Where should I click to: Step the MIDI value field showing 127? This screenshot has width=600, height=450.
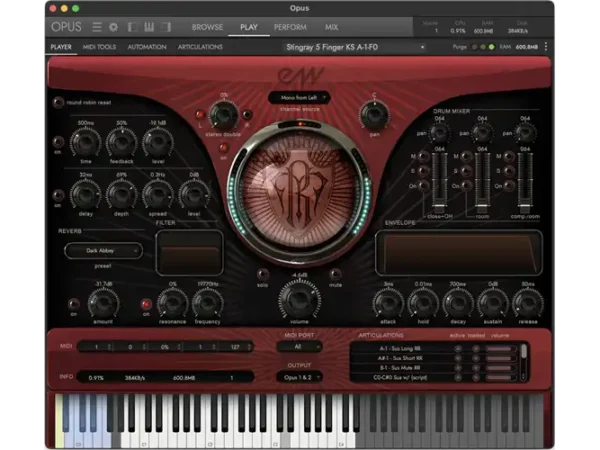(235, 347)
